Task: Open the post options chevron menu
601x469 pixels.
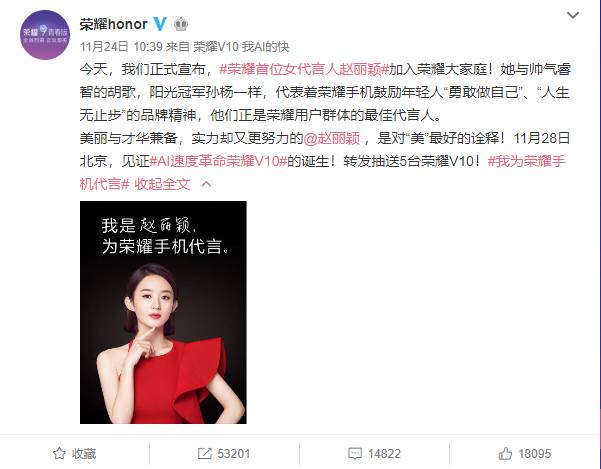Action: click(573, 15)
